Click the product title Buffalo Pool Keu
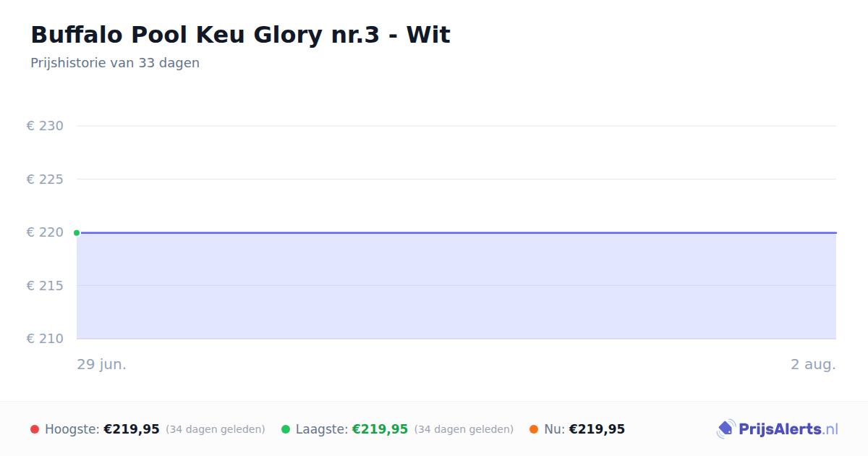 point(240,35)
